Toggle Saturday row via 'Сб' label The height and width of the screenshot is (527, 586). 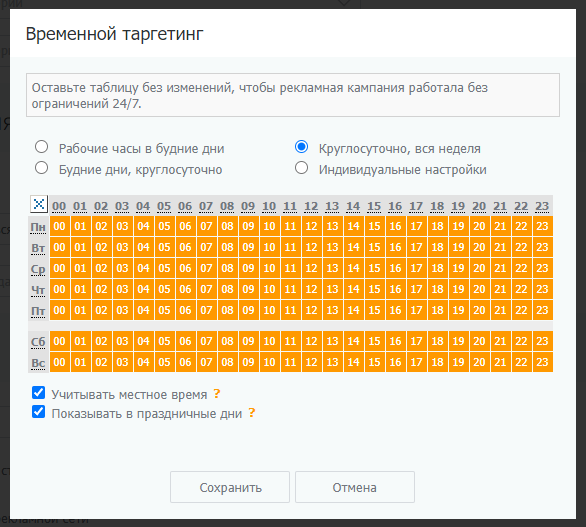coord(38,342)
